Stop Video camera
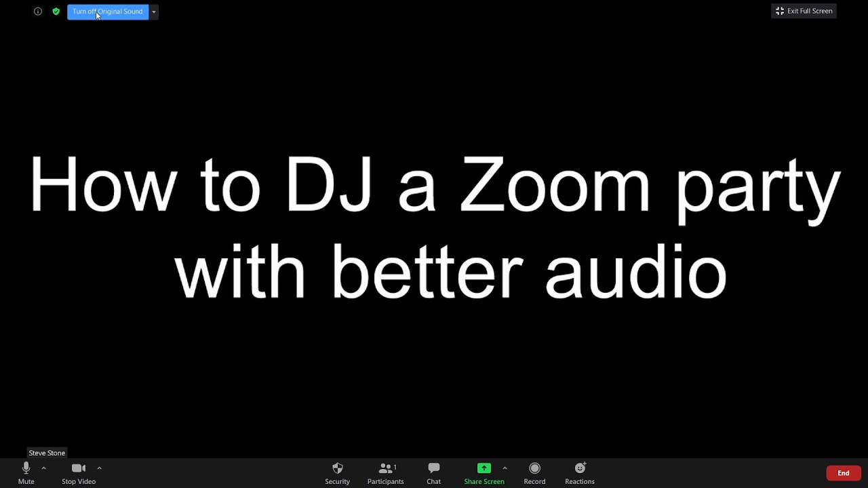 (79, 473)
